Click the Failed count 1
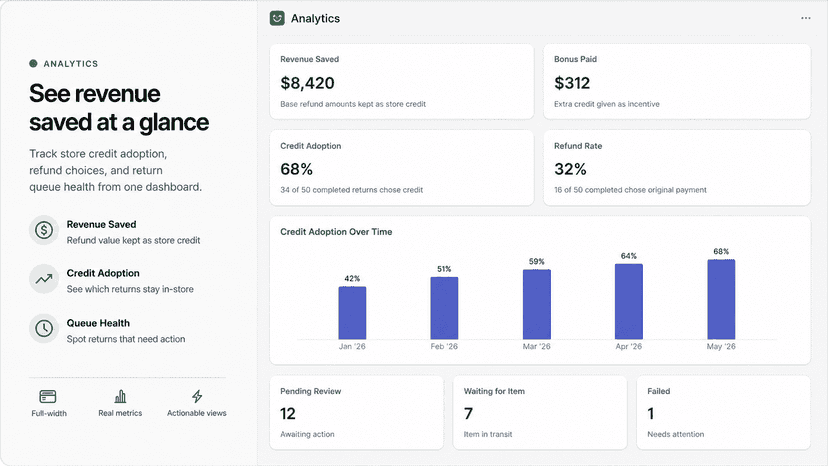 [651, 414]
